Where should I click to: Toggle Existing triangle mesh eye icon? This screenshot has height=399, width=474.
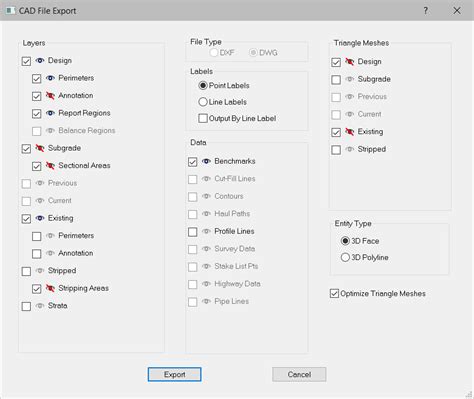pos(349,132)
